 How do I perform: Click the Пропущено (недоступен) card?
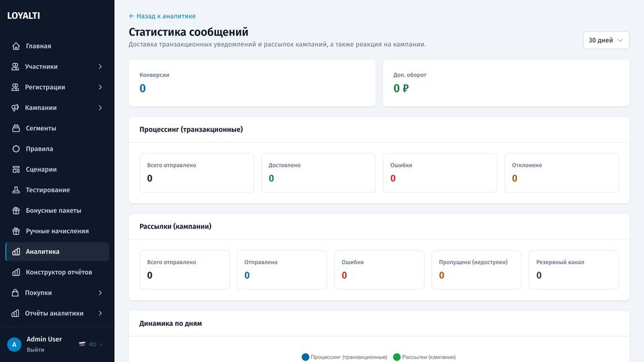[476, 269]
